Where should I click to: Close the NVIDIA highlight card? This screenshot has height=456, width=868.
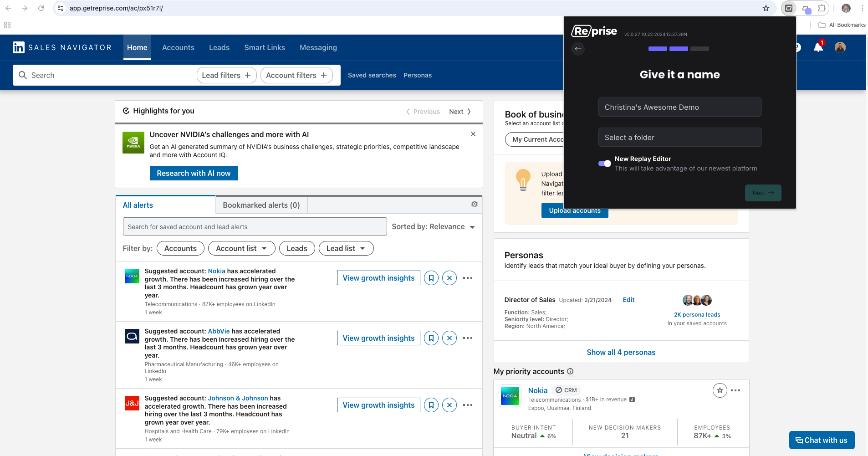(x=473, y=134)
